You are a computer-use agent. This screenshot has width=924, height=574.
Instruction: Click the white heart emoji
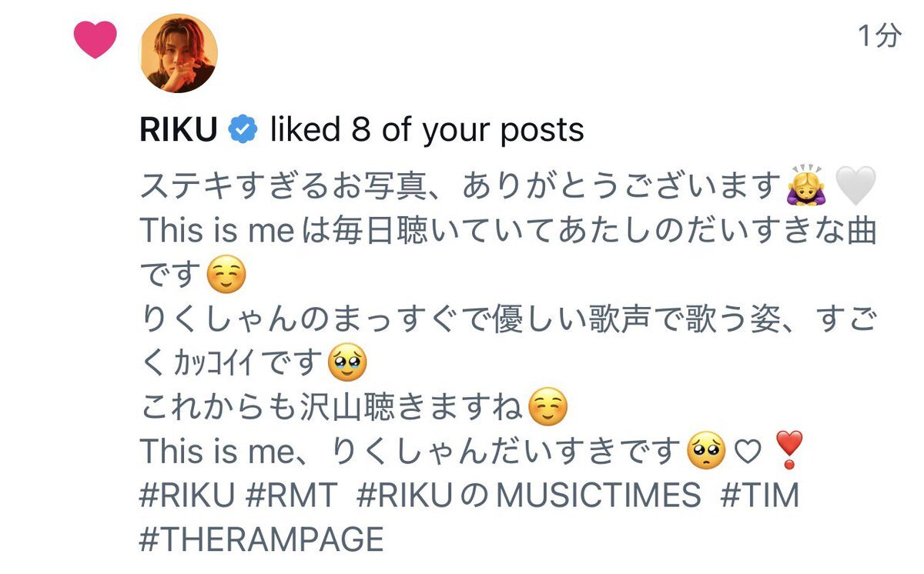pos(855,187)
